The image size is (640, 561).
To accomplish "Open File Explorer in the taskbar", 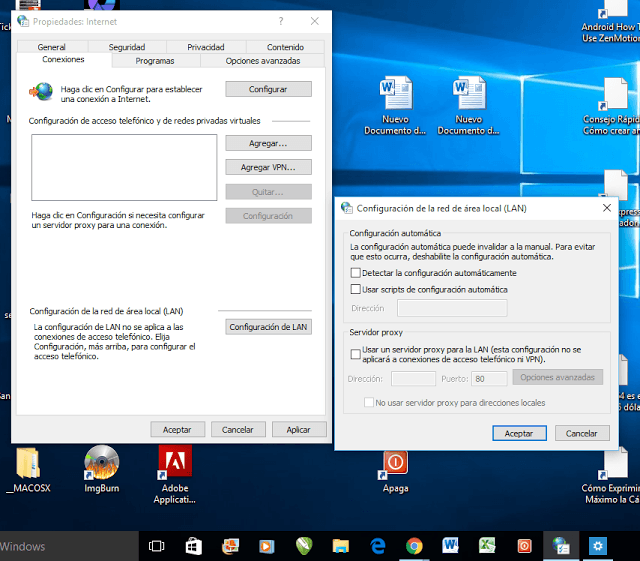I will [341, 546].
